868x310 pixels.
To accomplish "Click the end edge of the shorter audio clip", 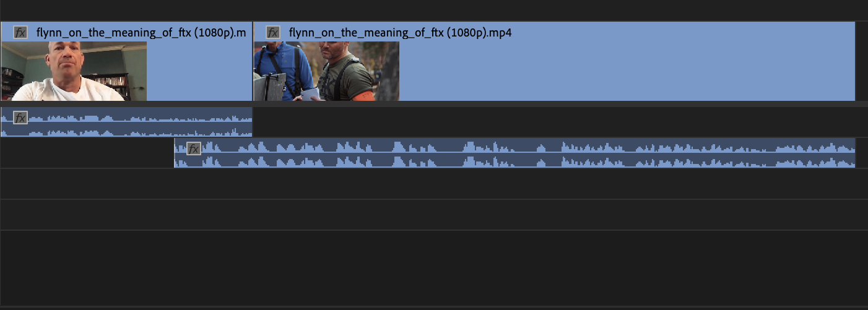I will coord(253,122).
